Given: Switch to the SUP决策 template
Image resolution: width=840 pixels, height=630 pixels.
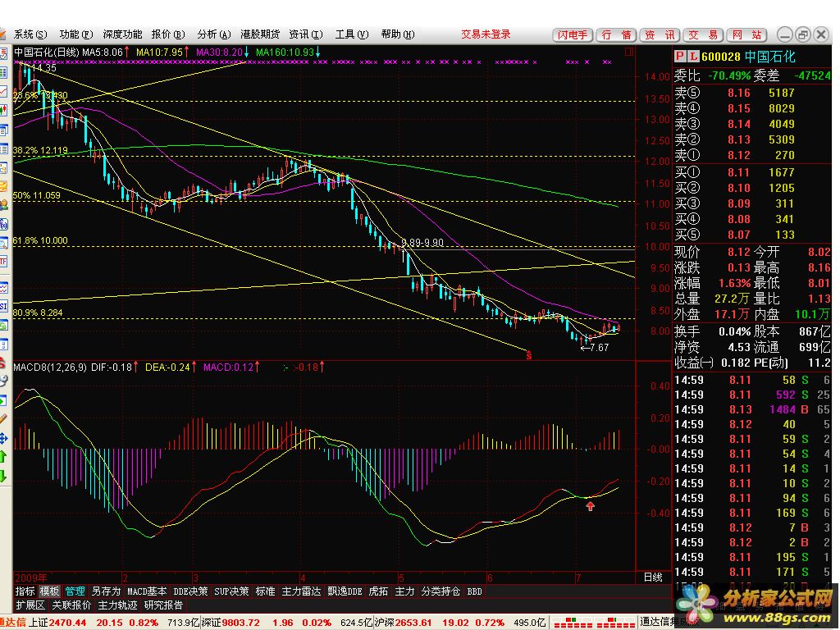Looking at the screenshot, I should [x=231, y=591].
